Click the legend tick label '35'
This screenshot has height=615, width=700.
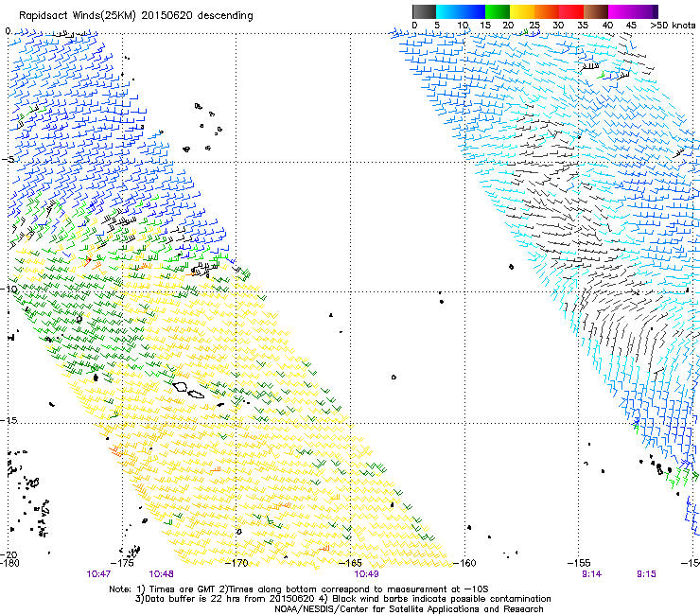click(x=583, y=26)
